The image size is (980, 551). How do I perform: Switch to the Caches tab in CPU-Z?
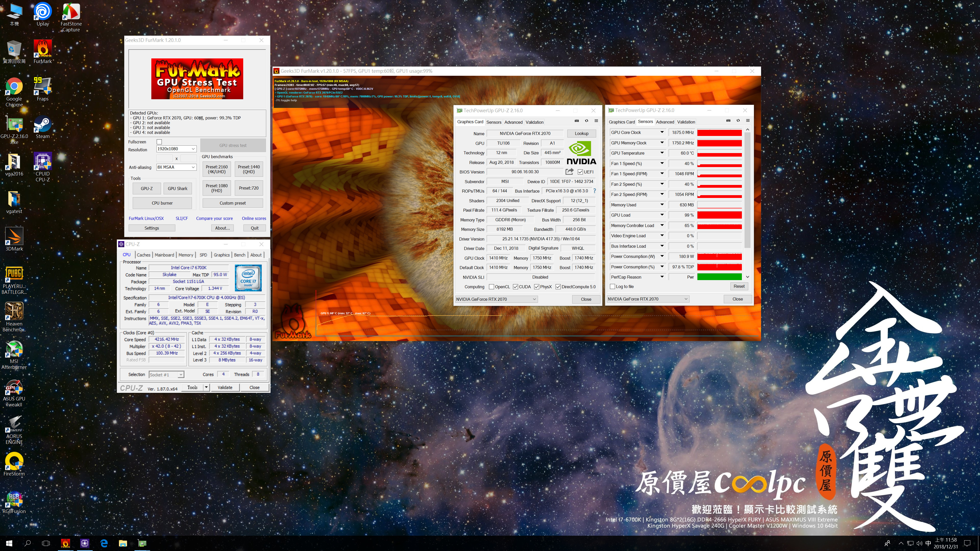pos(143,255)
